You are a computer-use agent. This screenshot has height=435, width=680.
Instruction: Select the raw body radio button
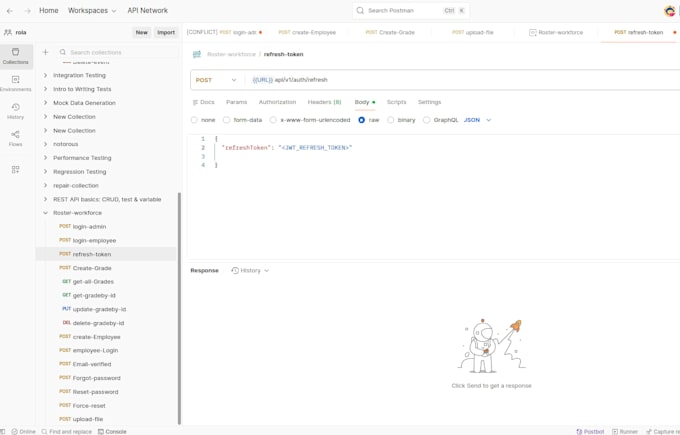tap(362, 120)
